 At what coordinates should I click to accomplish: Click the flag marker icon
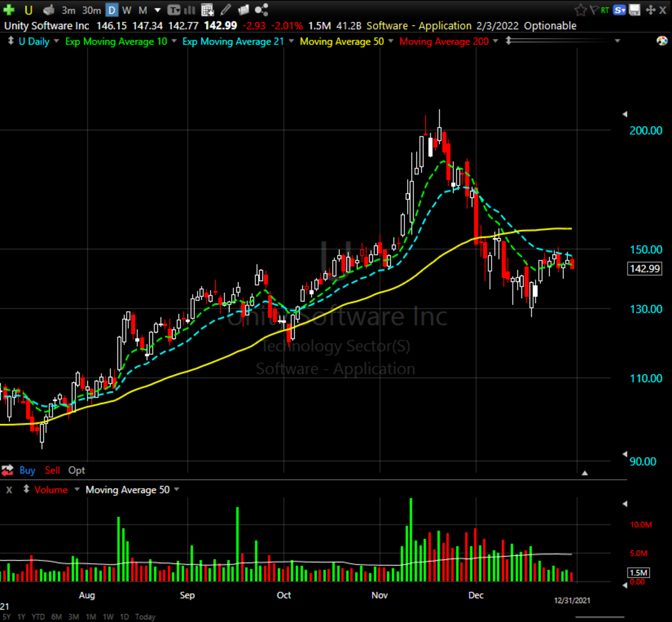click(x=594, y=10)
